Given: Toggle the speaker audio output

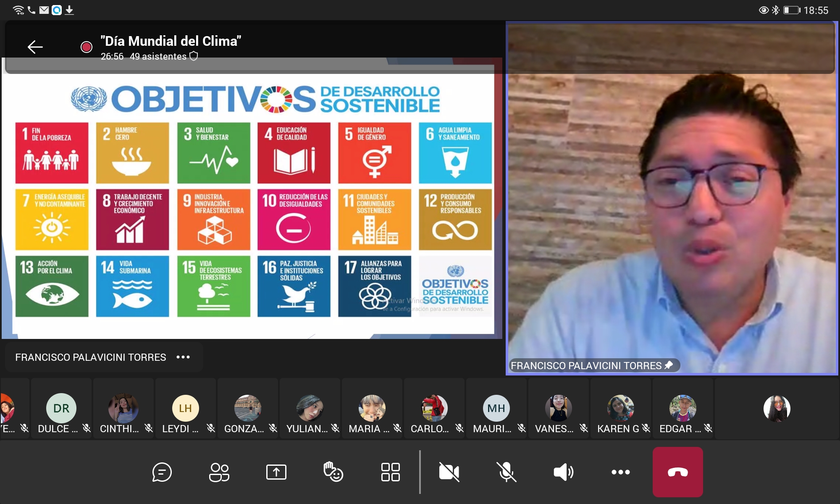Looking at the screenshot, I should (x=563, y=472).
